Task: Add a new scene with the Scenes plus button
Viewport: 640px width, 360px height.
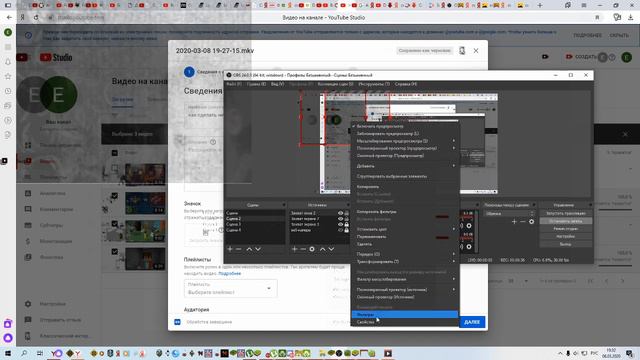Action: point(230,249)
